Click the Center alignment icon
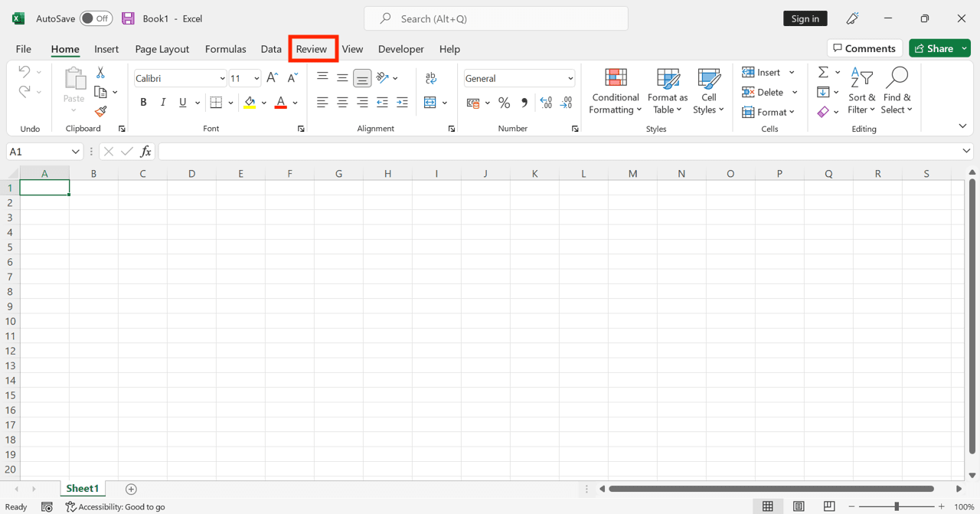980x514 pixels. [x=342, y=103]
